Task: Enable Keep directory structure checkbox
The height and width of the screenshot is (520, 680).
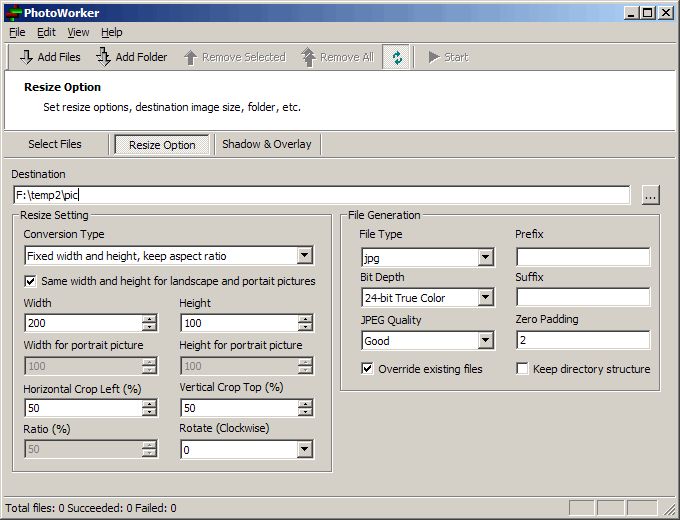Action: [522, 369]
